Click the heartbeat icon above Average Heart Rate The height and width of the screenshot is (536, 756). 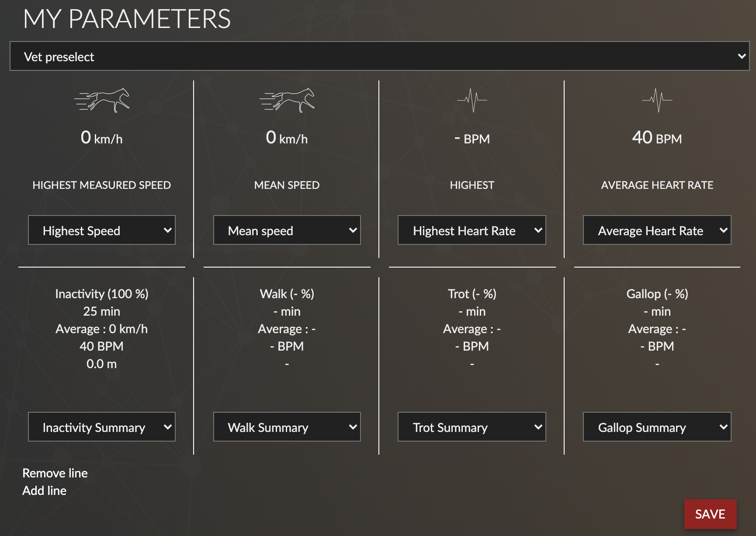click(656, 100)
